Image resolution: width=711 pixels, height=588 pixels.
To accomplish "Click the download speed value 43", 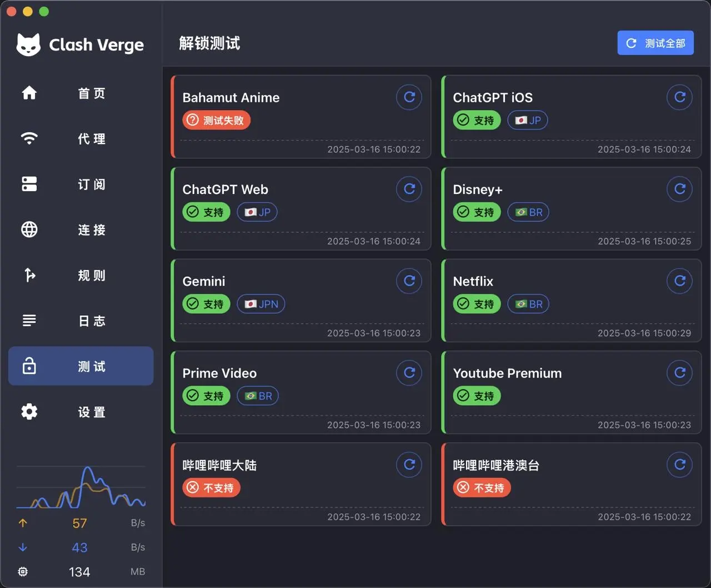I will coord(79,547).
